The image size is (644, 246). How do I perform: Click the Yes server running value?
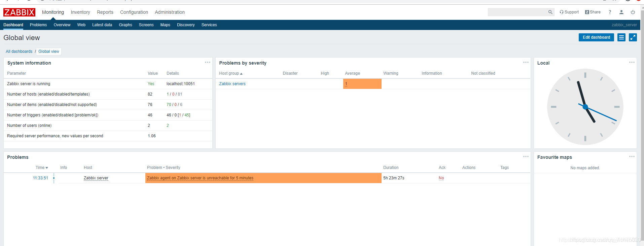151,84
